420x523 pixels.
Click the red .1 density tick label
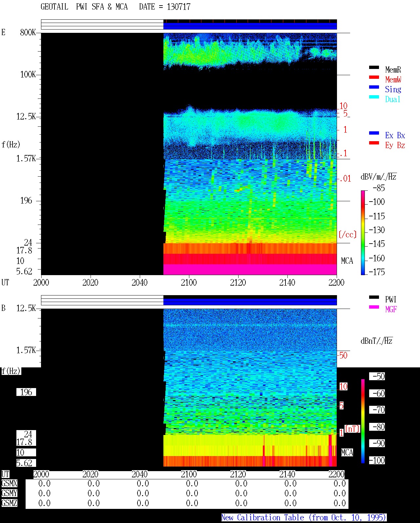click(x=343, y=153)
